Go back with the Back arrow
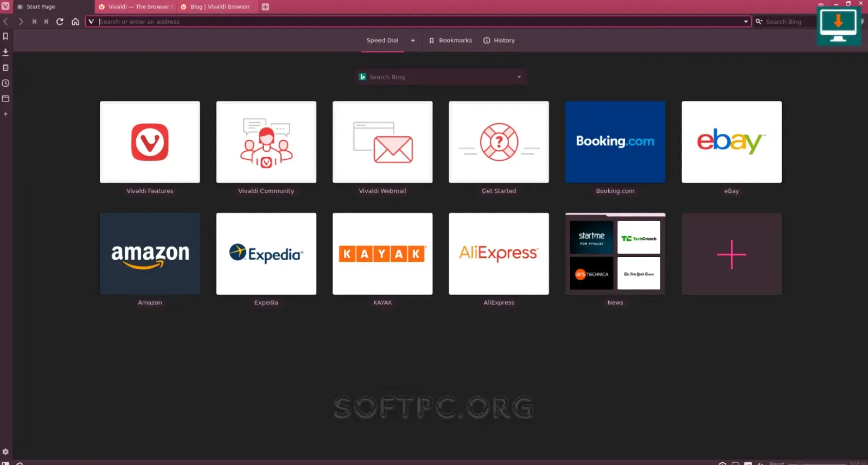 [5, 22]
